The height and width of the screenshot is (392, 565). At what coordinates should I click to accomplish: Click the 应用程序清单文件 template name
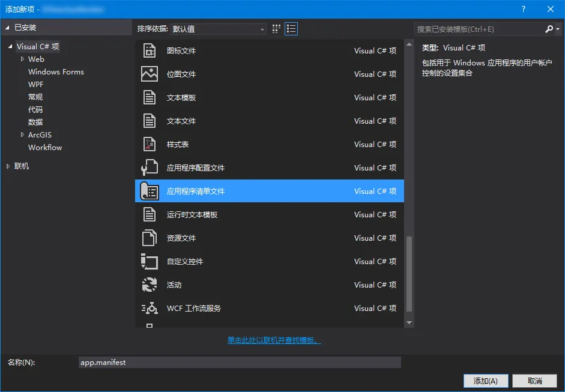196,191
